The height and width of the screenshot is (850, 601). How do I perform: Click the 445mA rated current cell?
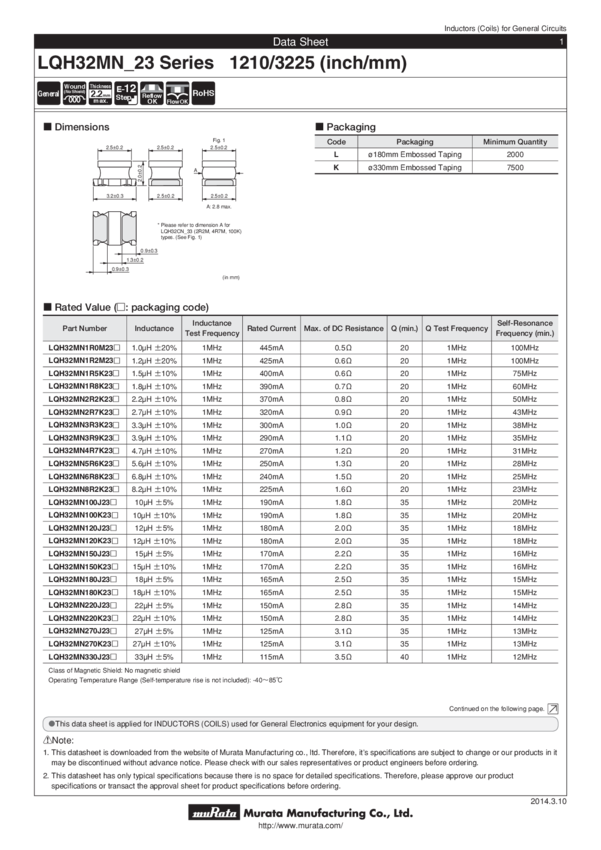pyautogui.click(x=272, y=348)
